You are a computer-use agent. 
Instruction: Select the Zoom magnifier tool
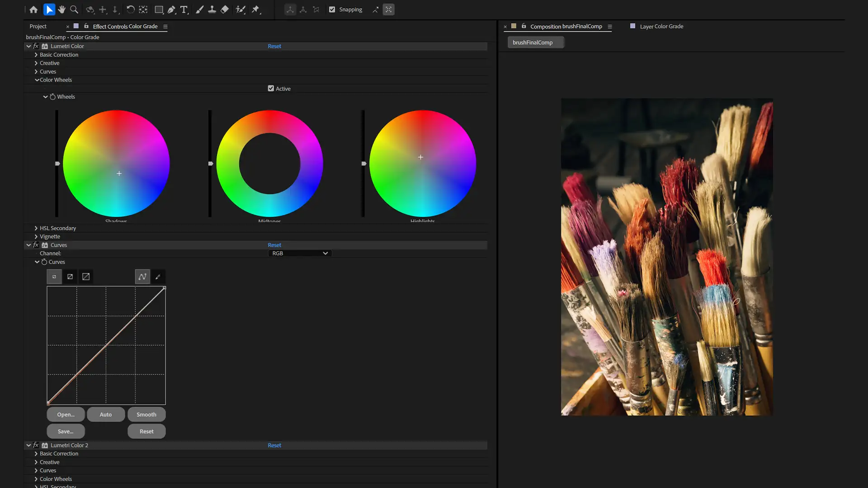click(x=74, y=9)
